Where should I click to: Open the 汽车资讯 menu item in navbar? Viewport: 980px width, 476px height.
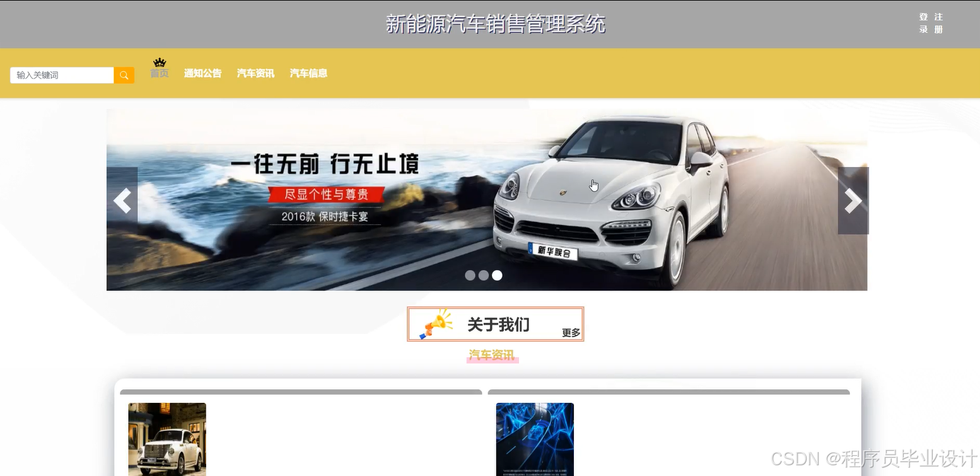[255, 74]
